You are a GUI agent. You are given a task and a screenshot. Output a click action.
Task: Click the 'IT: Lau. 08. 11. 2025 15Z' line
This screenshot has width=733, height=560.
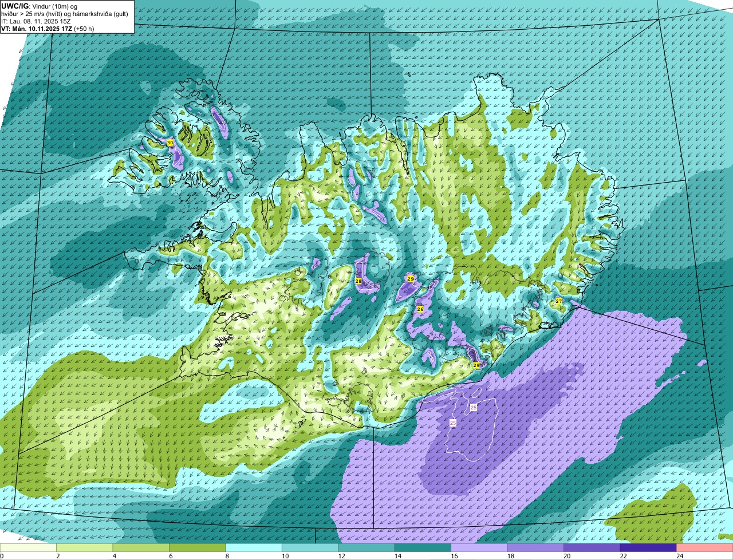tap(36, 21)
